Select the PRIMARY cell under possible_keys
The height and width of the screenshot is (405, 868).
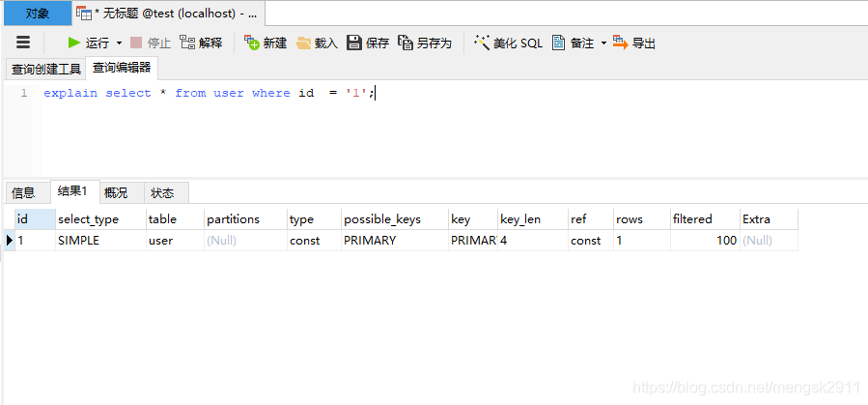pos(395,241)
